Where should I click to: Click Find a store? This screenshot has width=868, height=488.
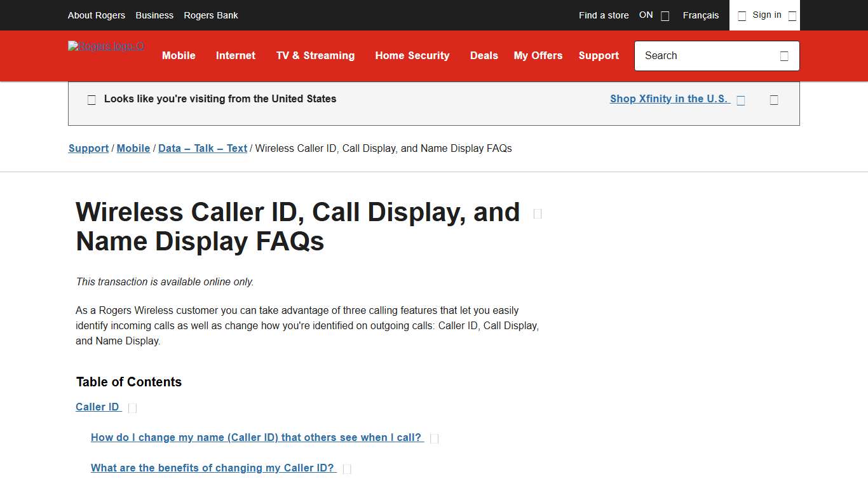(603, 15)
